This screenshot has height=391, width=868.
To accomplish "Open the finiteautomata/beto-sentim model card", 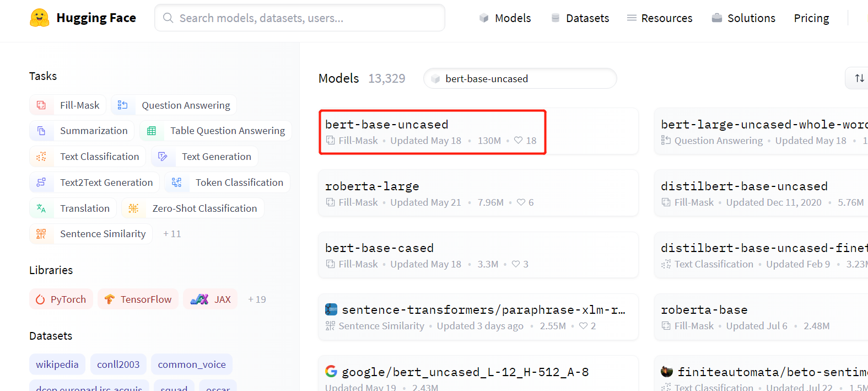I will coord(761,374).
